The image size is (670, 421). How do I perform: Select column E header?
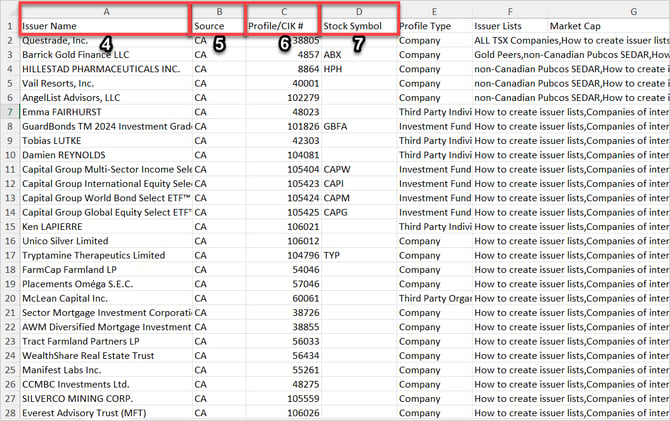point(435,12)
